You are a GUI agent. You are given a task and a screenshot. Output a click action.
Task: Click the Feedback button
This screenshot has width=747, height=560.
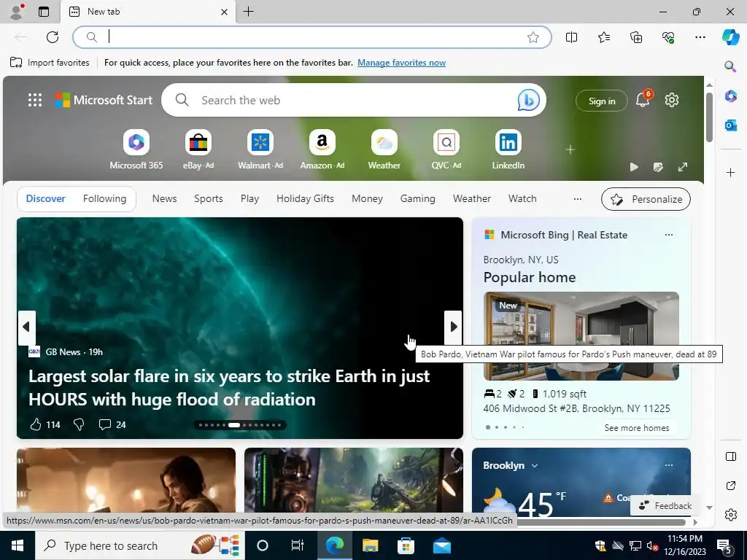tap(665, 506)
